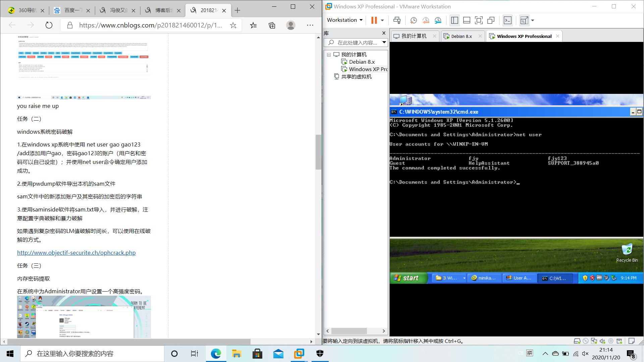Open the ophcrack.php hyperlink
Image resolution: width=644 pixels, height=362 pixels.
pos(76,253)
